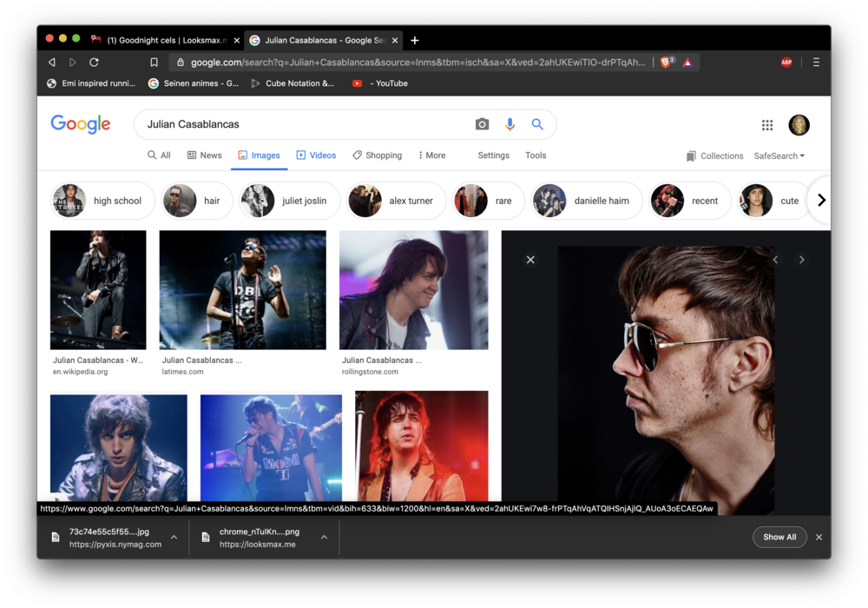
Task: Switch to the Videos results tab
Action: (316, 155)
